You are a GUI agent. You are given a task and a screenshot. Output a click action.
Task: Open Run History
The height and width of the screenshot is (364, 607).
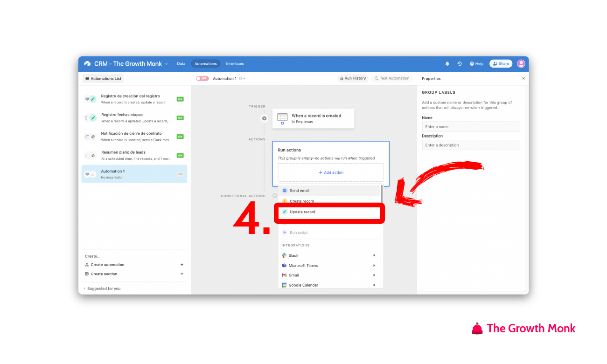click(x=353, y=78)
